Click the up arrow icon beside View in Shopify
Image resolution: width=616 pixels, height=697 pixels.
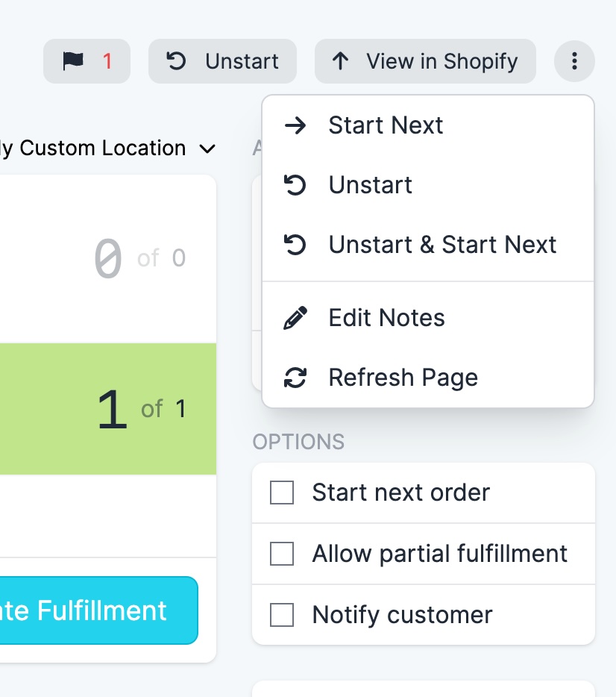tap(341, 61)
